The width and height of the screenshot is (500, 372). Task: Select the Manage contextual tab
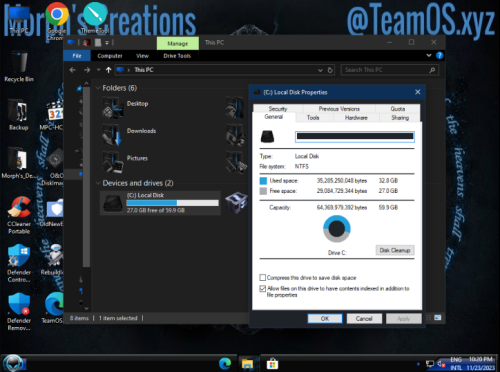(x=178, y=43)
